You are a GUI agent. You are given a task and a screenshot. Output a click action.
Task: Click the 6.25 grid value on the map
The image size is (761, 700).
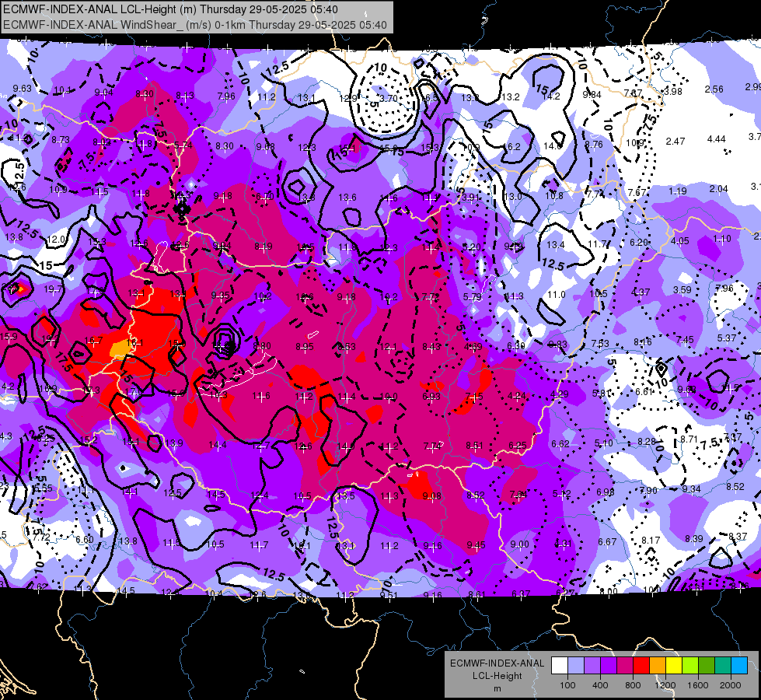pos(518,446)
